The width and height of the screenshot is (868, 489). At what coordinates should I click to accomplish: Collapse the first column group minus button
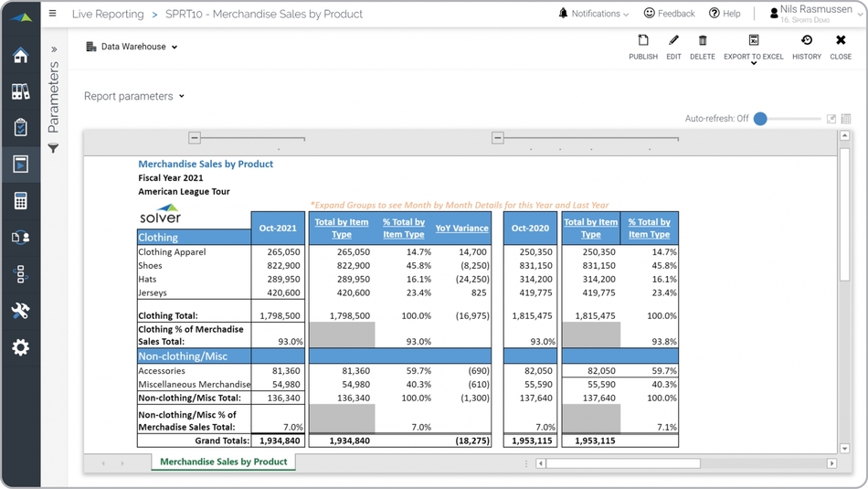[195, 138]
